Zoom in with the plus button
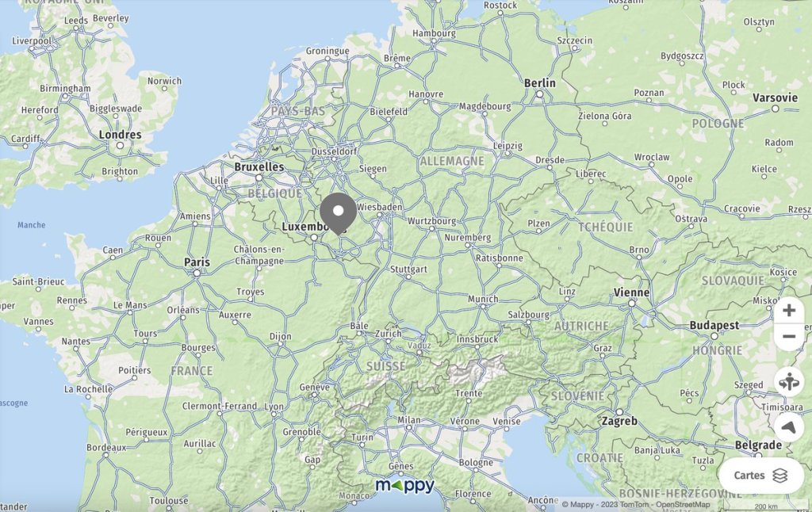The height and width of the screenshot is (512, 812). 789,310
